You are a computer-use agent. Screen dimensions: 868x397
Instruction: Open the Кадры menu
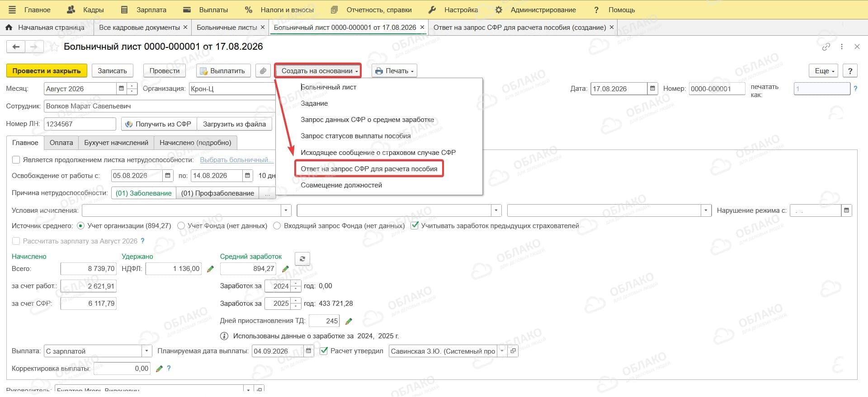click(85, 9)
